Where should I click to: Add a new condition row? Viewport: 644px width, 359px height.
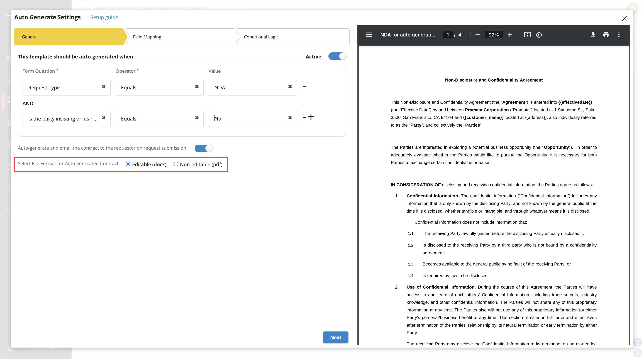tap(311, 117)
